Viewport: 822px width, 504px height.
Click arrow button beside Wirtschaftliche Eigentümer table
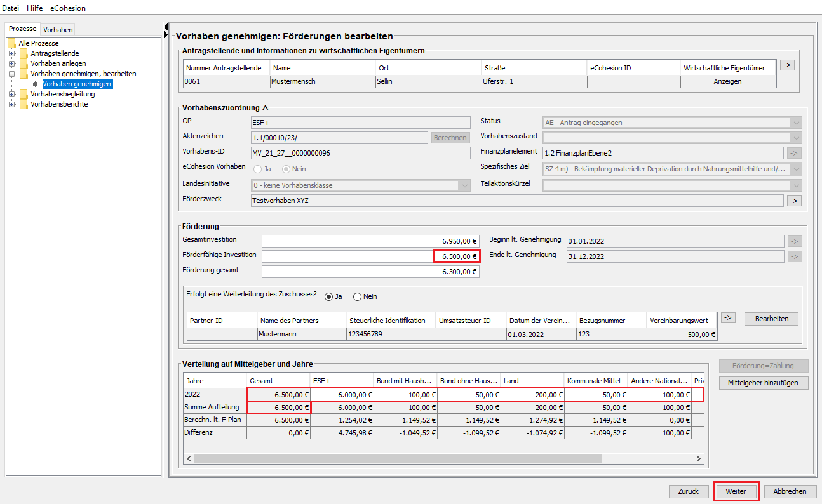(787, 65)
